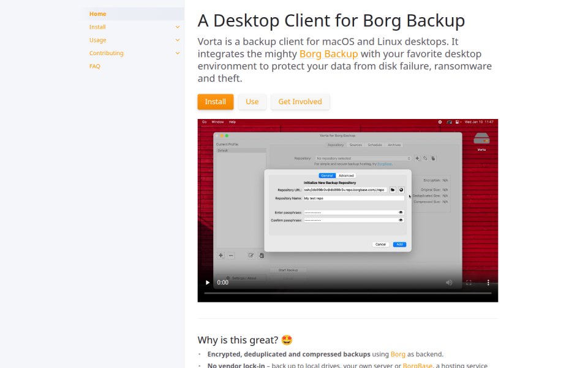
Task: Click the video progress bar
Action: [348, 293]
